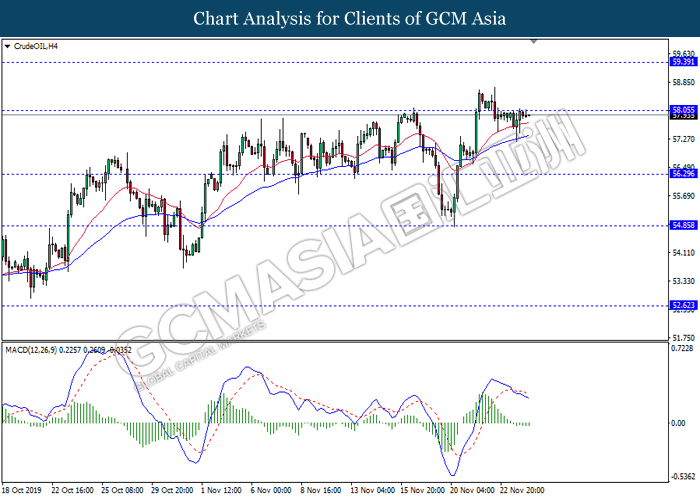Image resolution: width=700 pixels, height=500 pixels.
Task: Click the 56.296 support level tag
Action: [x=683, y=174]
